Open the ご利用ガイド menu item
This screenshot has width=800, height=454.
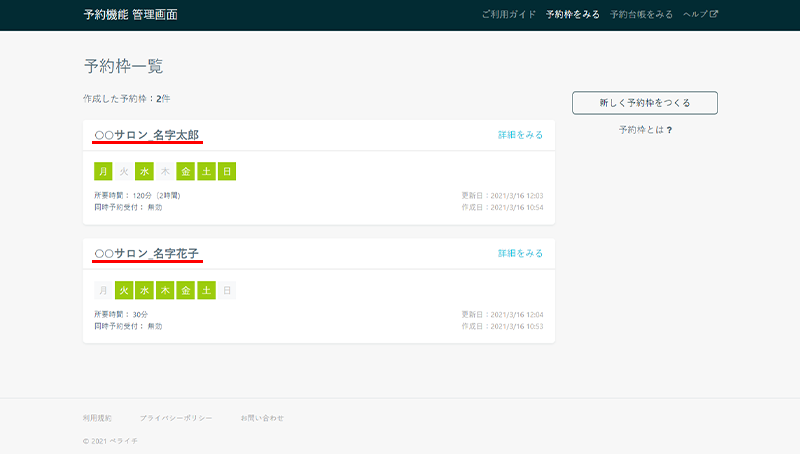click(x=509, y=15)
